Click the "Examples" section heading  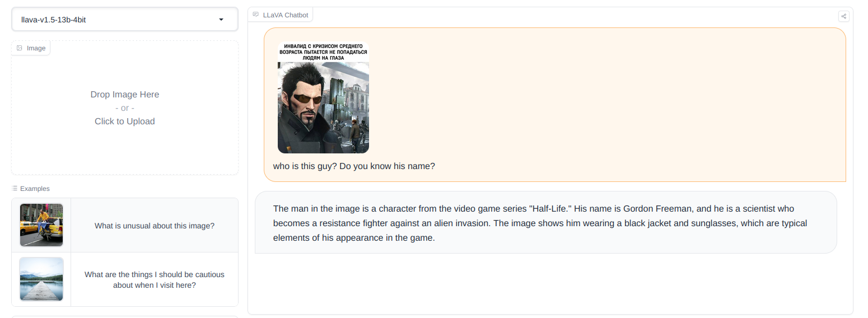point(35,189)
